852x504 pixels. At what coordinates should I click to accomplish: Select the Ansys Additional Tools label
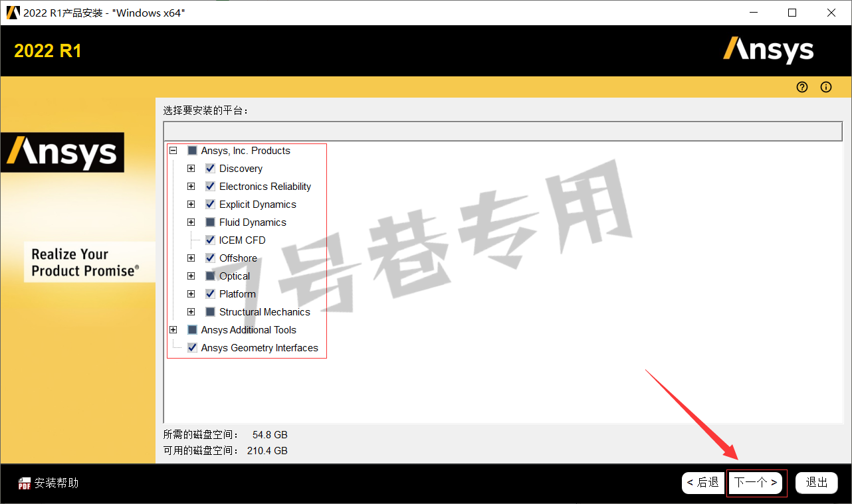pyautogui.click(x=249, y=330)
